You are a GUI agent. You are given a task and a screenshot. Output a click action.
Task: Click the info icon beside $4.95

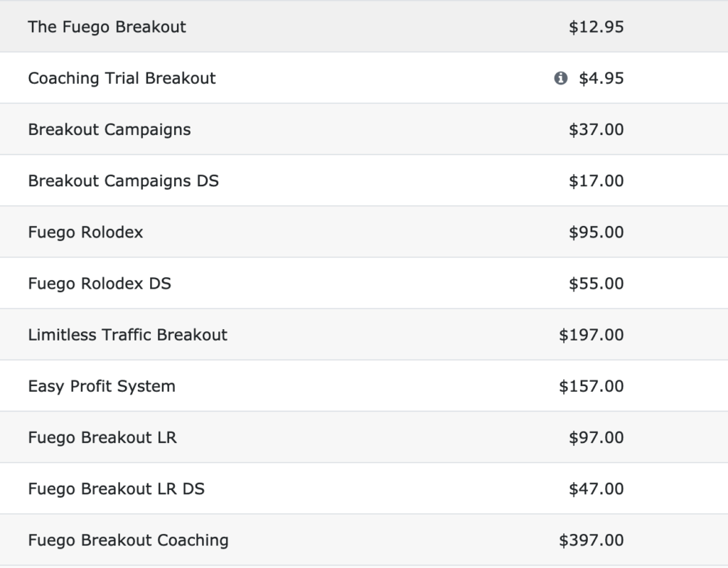coord(560,78)
